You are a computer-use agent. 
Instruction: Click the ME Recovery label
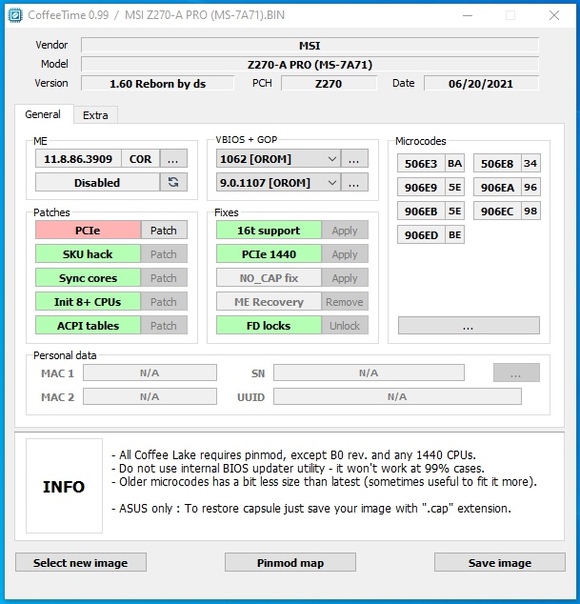coord(268,302)
